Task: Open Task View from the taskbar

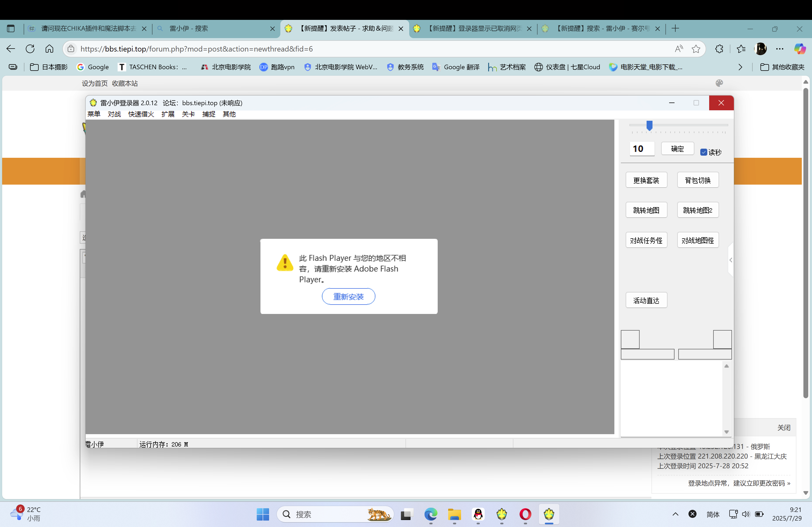Action: click(407, 514)
